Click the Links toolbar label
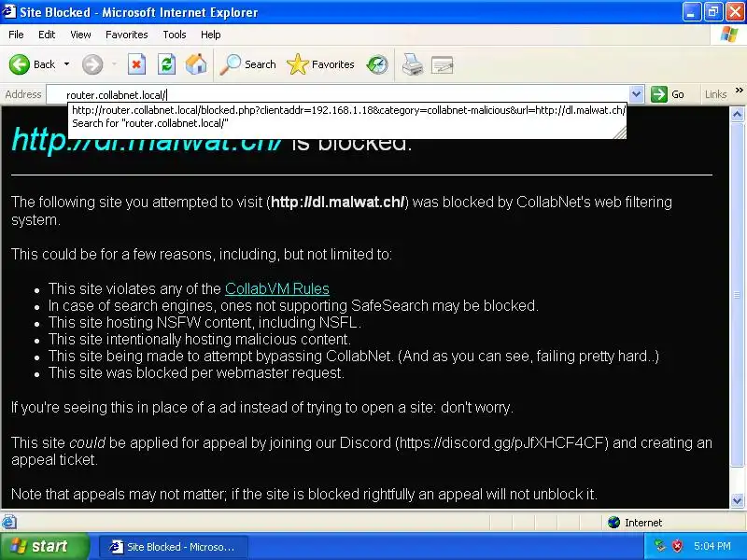747x560 pixels. 715,94
